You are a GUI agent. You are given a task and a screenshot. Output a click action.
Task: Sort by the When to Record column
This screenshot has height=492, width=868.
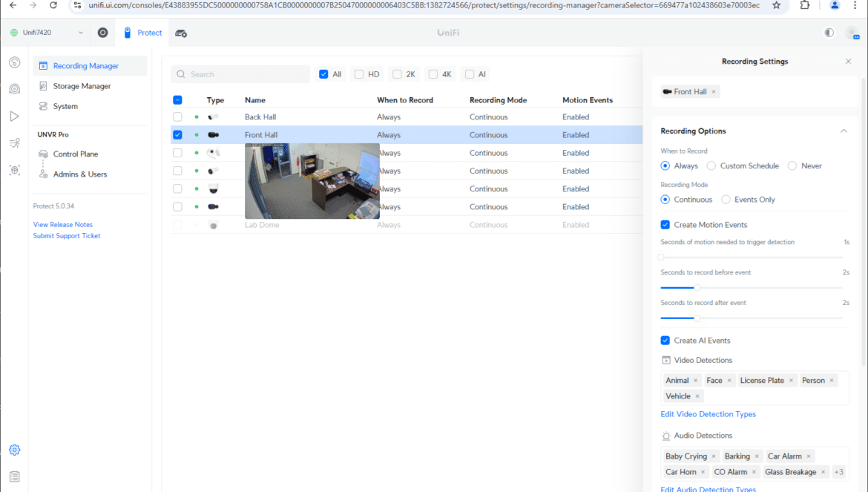(x=404, y=100)
